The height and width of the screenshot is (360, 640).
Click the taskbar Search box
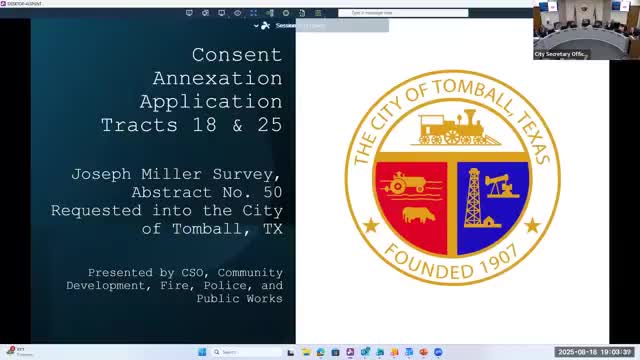(247, 352)
